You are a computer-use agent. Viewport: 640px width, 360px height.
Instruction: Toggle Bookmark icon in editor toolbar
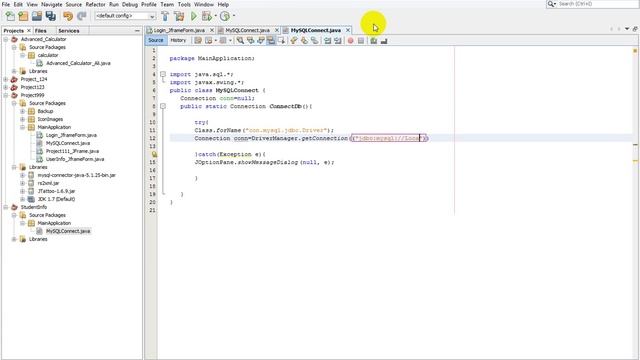click(x=314, y=40)
